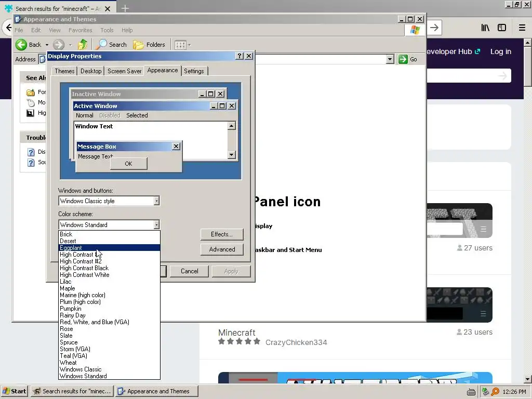Image resolution: width=532 pixels, height=399 pixels.
Task: Toggle the Folders pane button
Action: click(149, 45)
